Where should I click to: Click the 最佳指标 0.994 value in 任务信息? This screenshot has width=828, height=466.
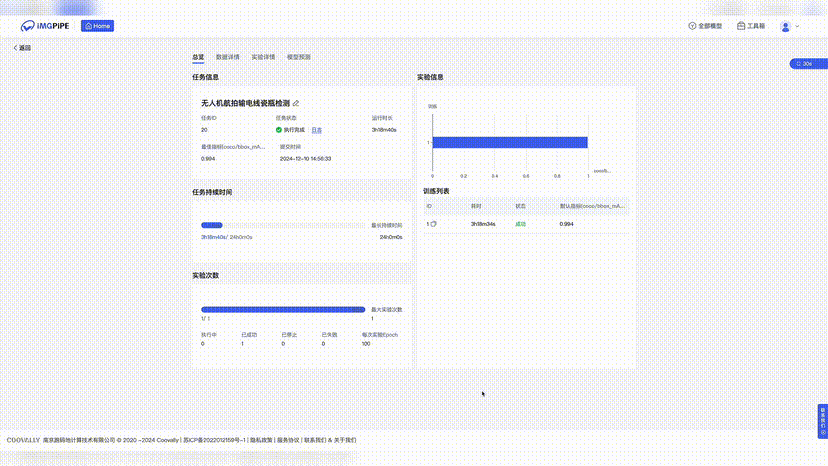coord(208,159)
